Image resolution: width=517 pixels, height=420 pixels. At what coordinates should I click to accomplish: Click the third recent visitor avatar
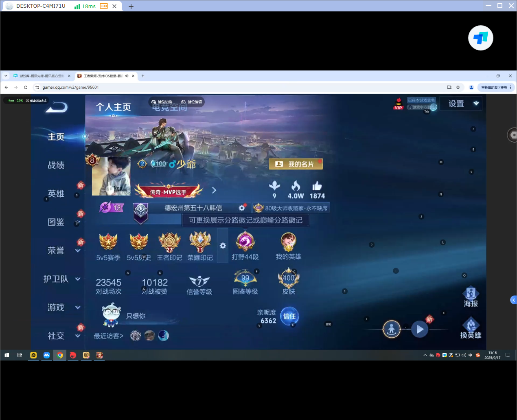163,336
